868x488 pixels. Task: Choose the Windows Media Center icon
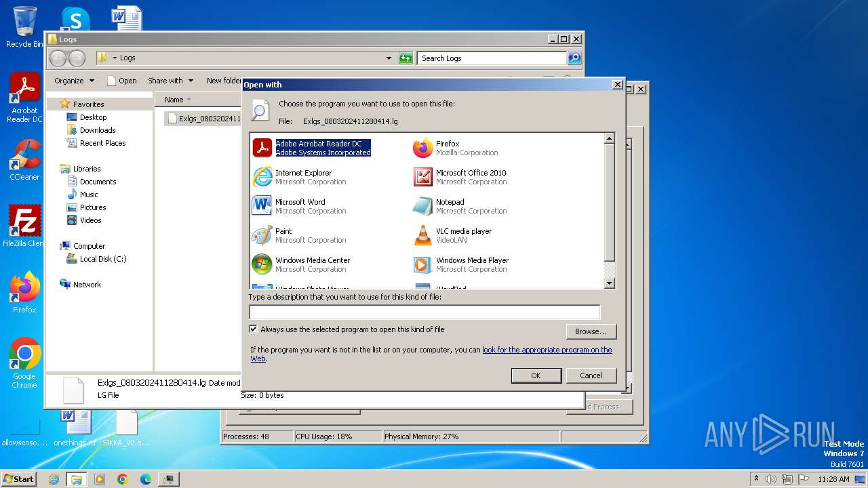pyautogui.click(x=262, y=264)
